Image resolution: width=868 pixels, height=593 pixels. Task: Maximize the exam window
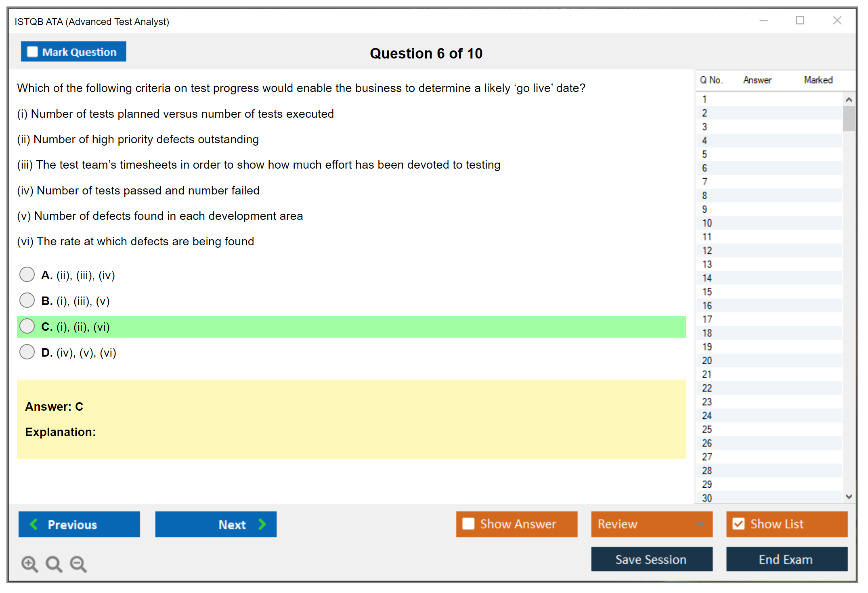(800, 21)
